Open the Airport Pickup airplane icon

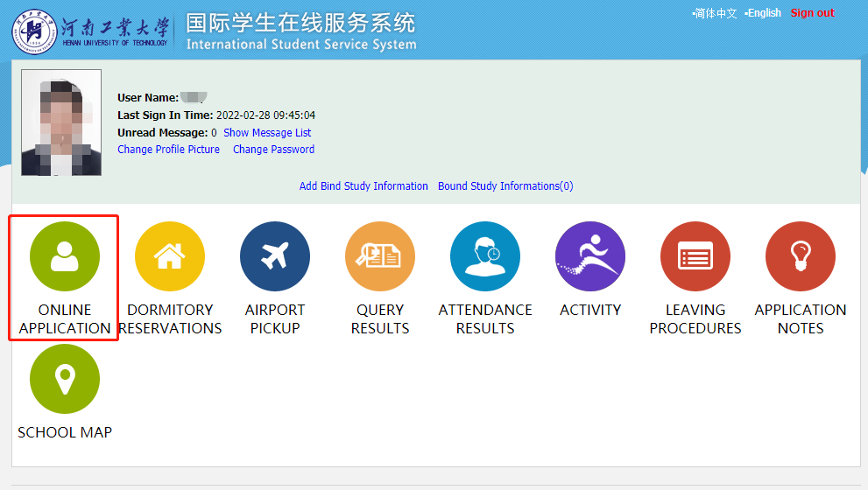point(275,256)
